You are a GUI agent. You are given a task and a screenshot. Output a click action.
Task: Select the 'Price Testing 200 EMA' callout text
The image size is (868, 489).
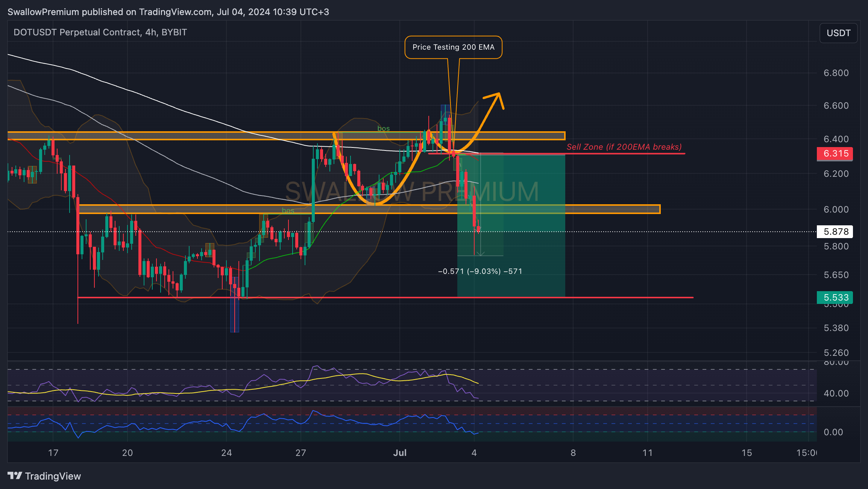[453, 47]
